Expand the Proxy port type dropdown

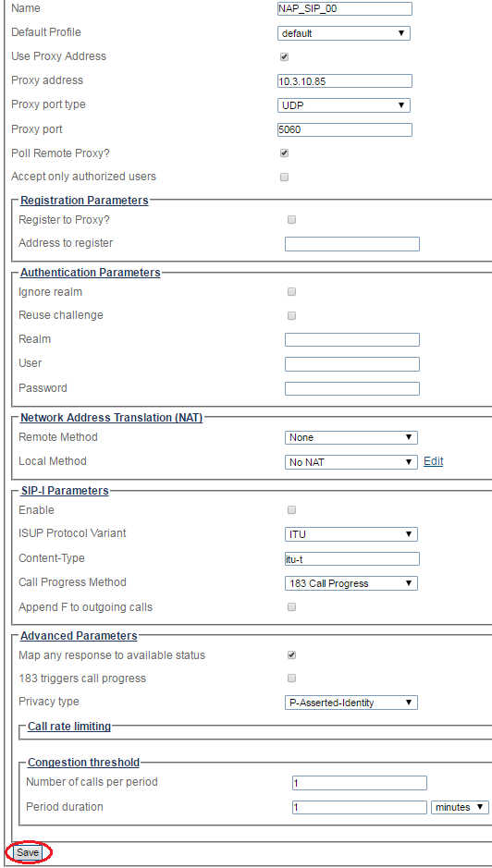[343, 105]
